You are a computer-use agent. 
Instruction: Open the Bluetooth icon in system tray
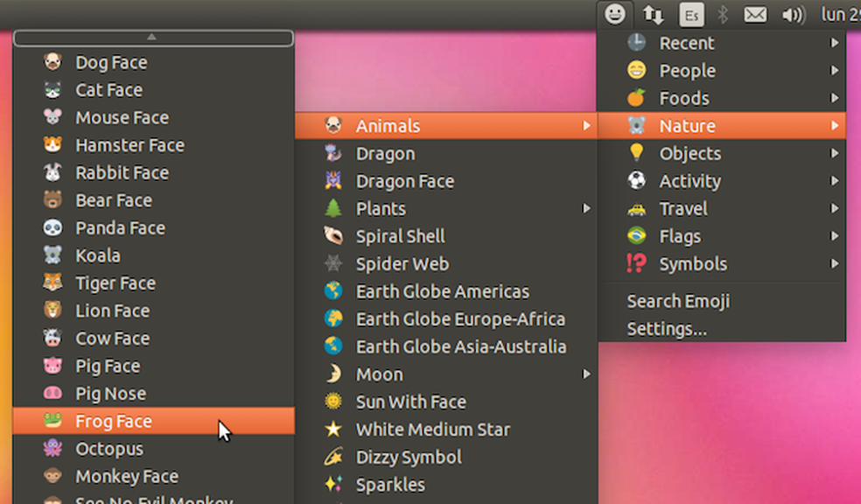pyautogui.click(x=722, y=14)
